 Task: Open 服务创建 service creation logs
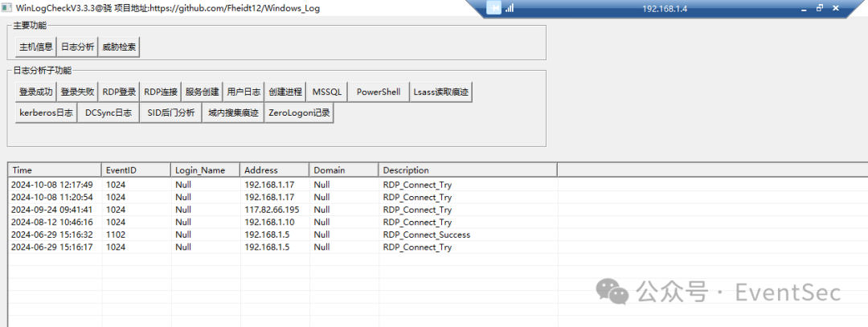(x=202, y=92)
